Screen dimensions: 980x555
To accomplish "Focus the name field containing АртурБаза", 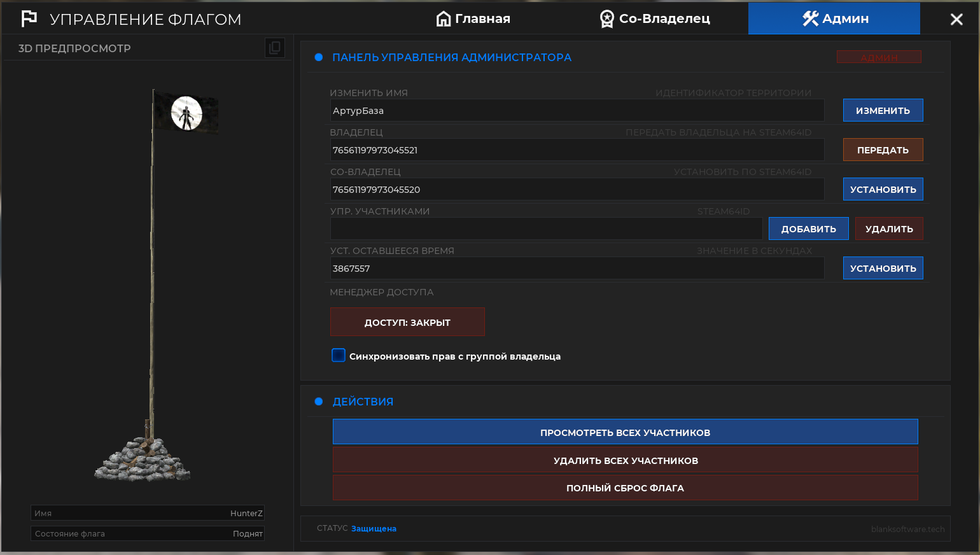I will [x=577, y=110].
